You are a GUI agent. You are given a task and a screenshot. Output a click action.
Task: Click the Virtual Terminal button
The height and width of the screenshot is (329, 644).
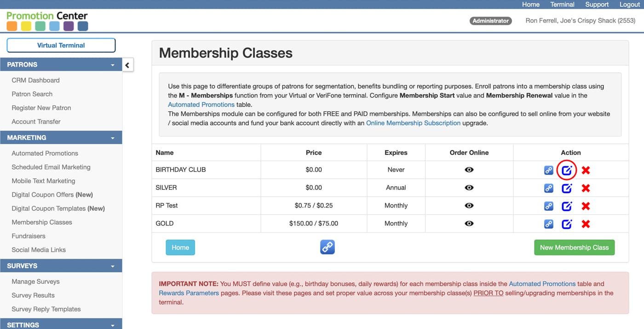click(x=61, y=45)
